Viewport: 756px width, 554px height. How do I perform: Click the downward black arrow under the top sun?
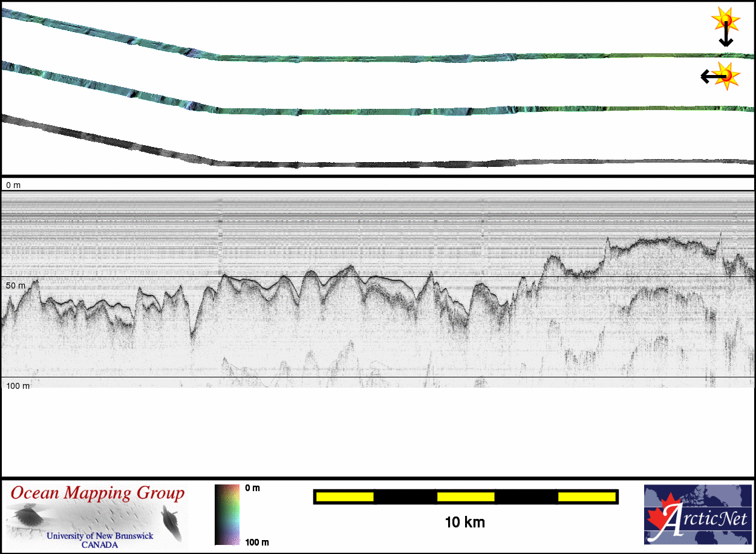click(x=726, y=37)
